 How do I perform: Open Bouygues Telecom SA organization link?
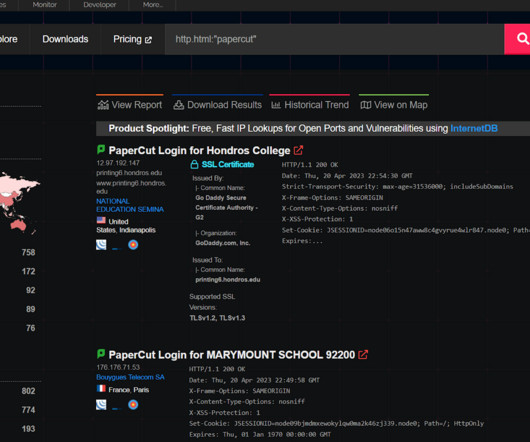(x=130, y=377)
